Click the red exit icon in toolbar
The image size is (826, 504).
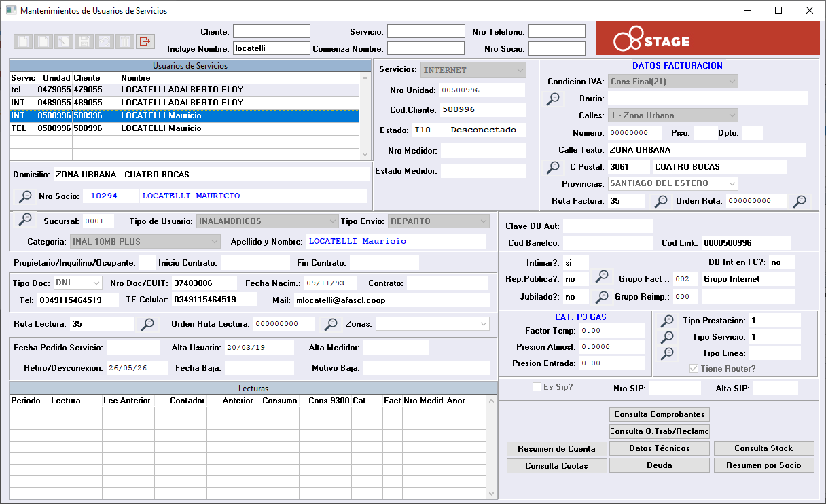point(145,41)
